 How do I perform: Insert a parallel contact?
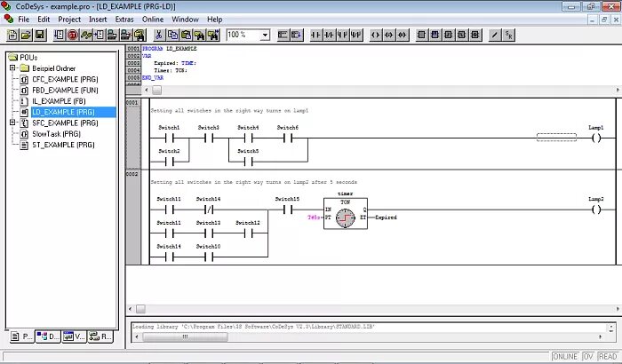[343, 35]
